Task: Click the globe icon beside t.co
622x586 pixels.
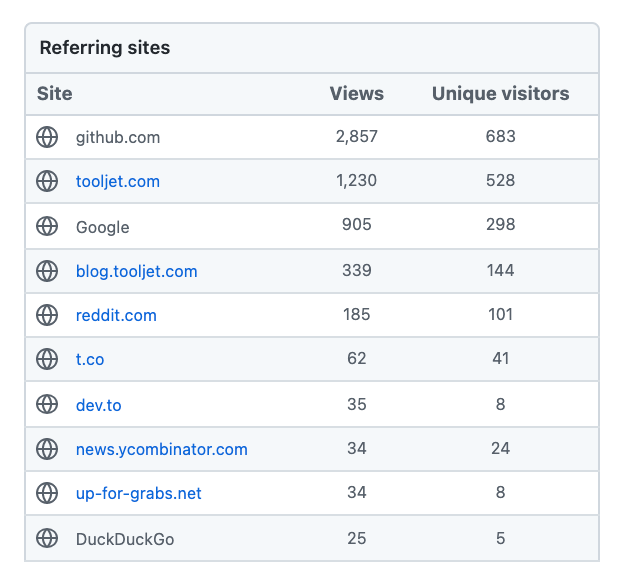Action: [x=47, y=359]
